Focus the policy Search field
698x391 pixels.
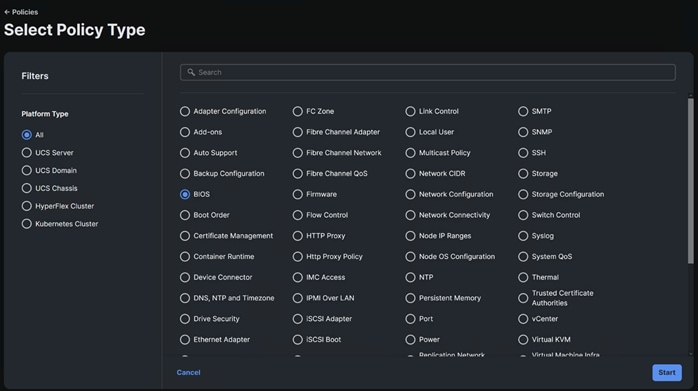[427, 72]
